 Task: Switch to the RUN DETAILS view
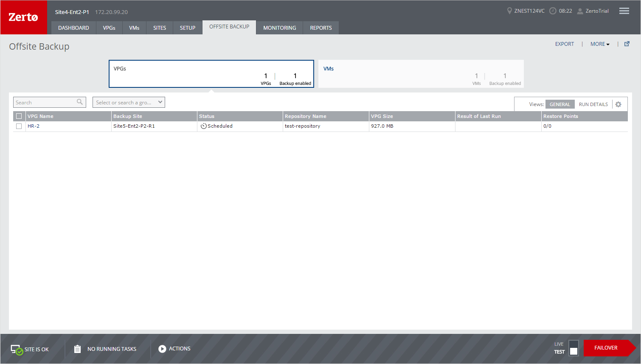(x=593, y=104)
